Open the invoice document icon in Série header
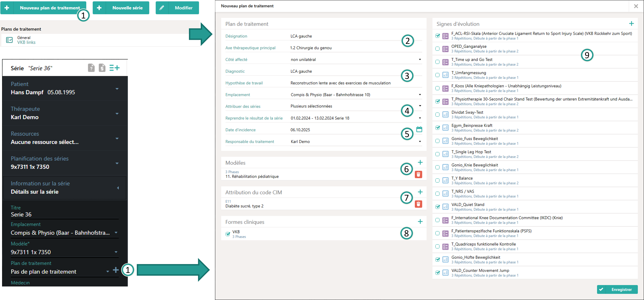 pyautogui.click(x=102, y=68)
